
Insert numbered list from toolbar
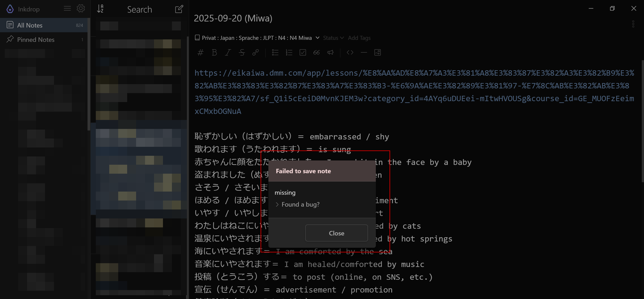pyautogui.click(x=289, y=53)
